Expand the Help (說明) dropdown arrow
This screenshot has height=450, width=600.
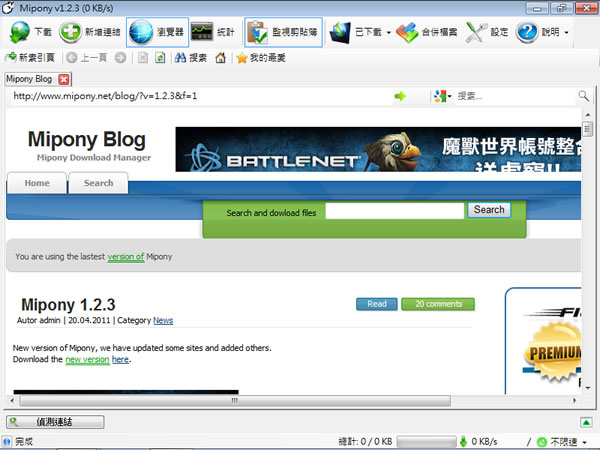(x=566, y=33)
